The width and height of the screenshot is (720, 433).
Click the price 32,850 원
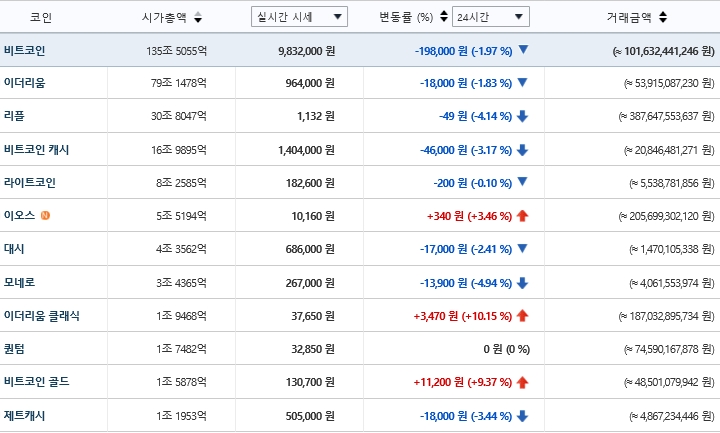tap(313, 349)
